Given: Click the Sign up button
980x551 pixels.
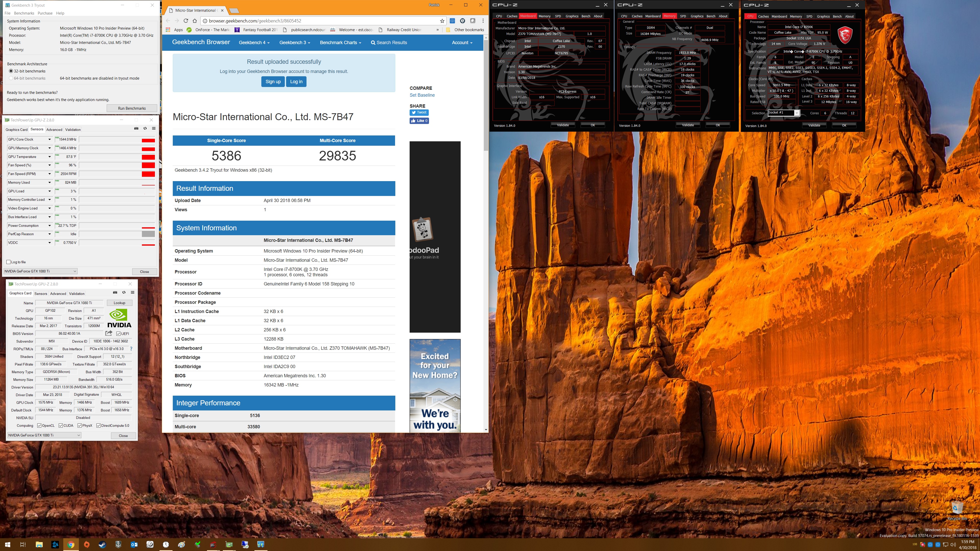Looking at the screenshot, I should tap(273, 82).
